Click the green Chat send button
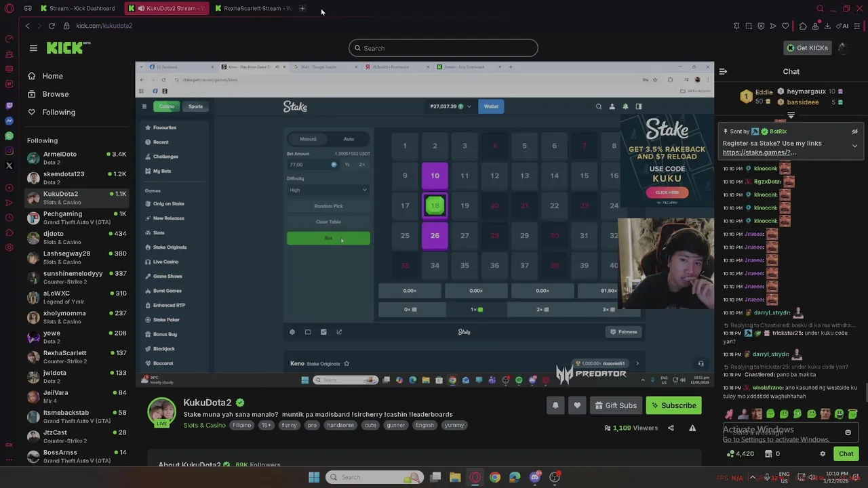868x488 pixels. pos(846,454)
